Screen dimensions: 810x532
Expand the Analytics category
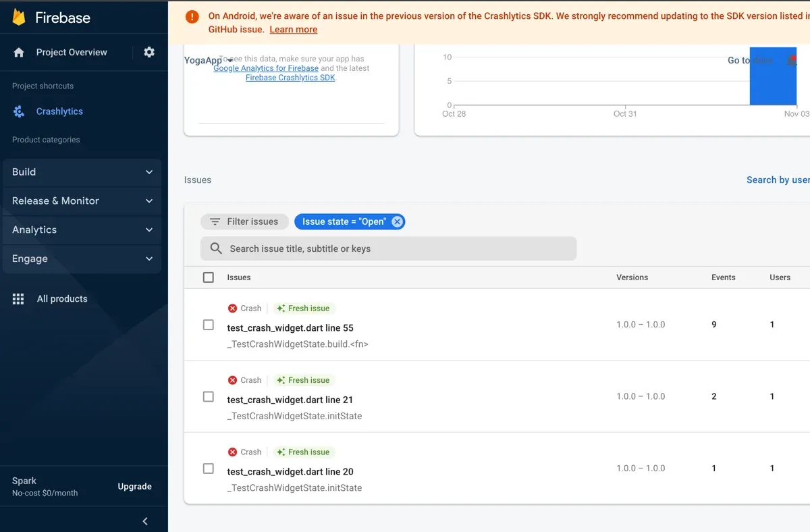point(82,230)
